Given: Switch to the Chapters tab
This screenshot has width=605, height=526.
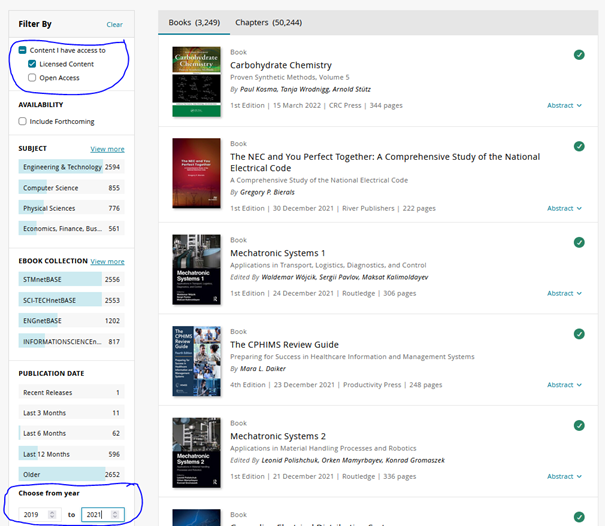Looking at the screenshot, I should pos(269,22).
